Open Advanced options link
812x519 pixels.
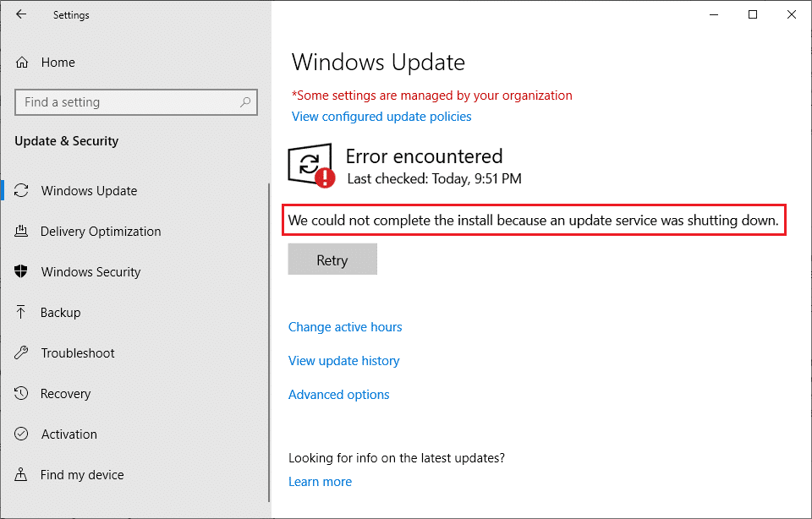click(x=338, y=395)
